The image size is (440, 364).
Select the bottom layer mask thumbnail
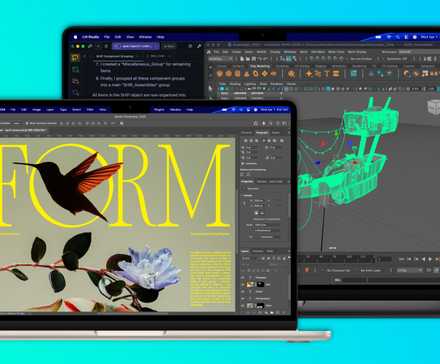click(260, 305)
